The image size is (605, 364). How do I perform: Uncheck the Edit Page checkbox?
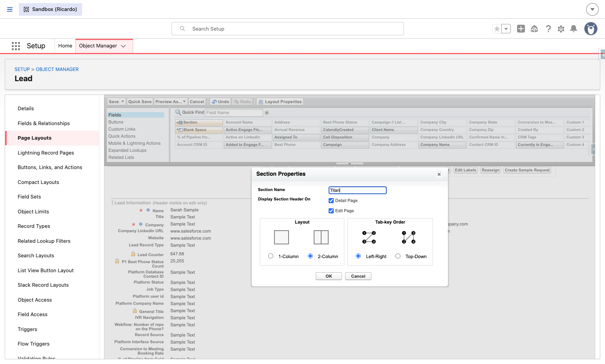pos(331,211)
